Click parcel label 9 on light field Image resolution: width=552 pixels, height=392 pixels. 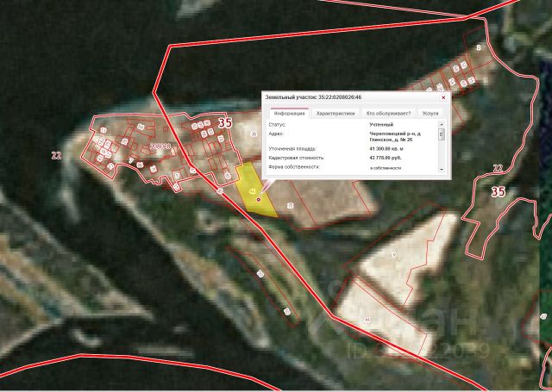(x=394, y=255)
